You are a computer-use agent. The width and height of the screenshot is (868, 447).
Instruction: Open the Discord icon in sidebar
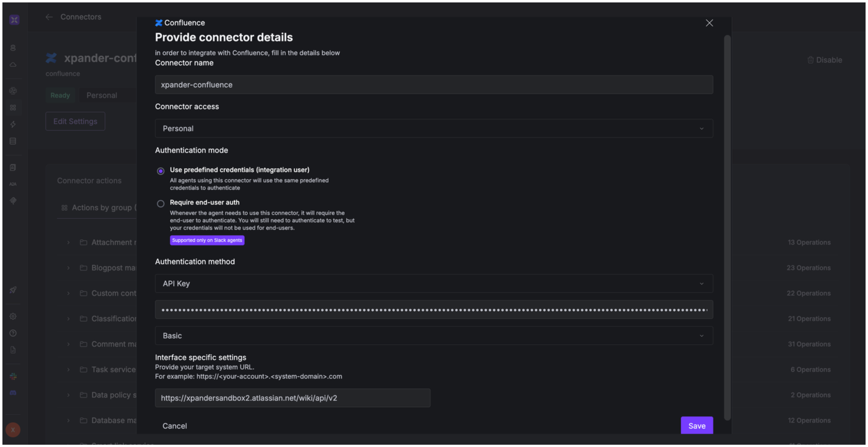tap(13, 393)
